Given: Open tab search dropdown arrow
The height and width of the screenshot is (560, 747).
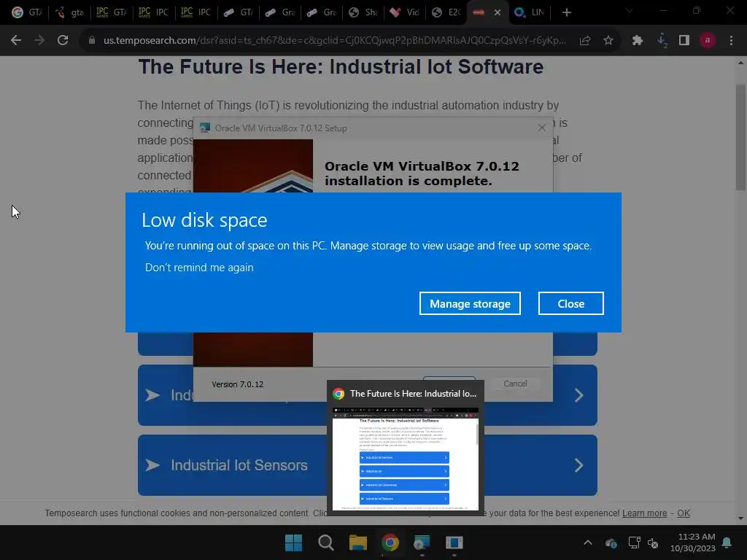Looking at the screenshot, I should (630, 10).
